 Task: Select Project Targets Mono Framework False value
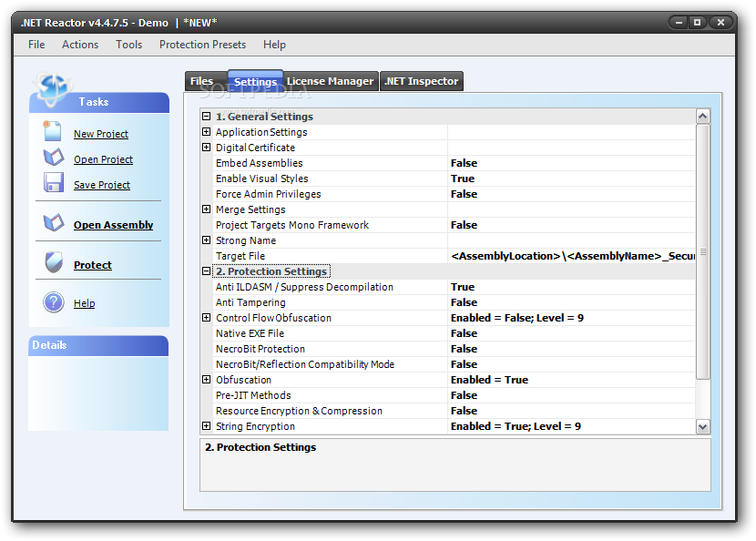click(x=572, y=225)
